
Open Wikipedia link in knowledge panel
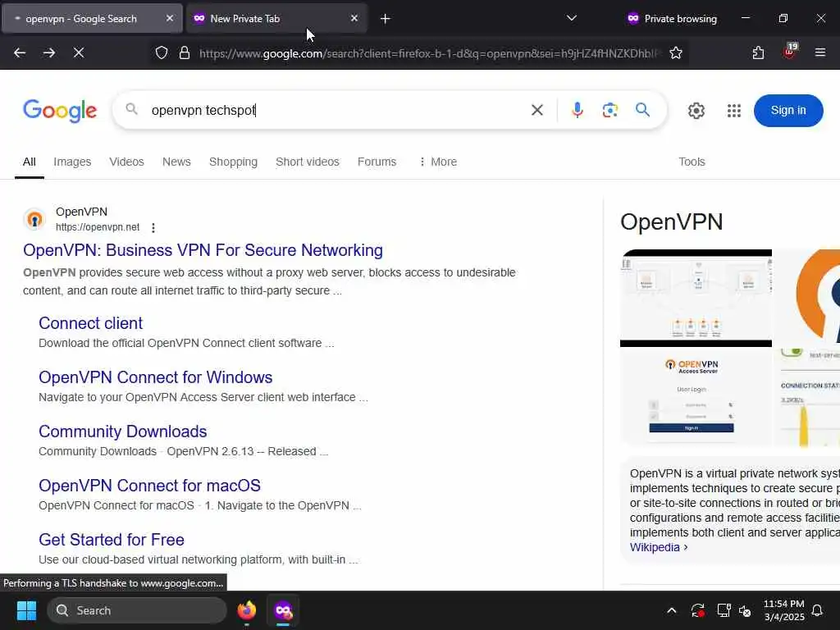click(x=659, y=547)
